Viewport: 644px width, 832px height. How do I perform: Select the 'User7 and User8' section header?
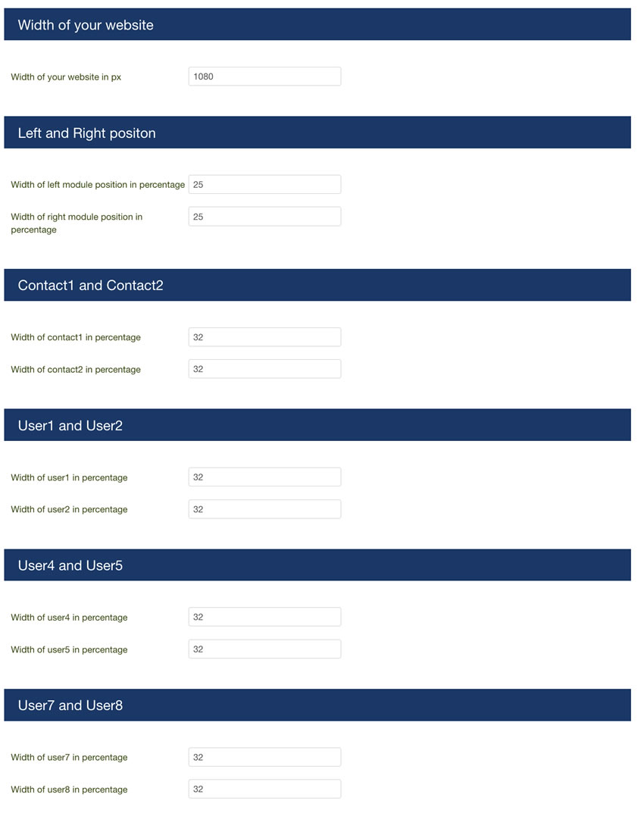click(317, 705)
